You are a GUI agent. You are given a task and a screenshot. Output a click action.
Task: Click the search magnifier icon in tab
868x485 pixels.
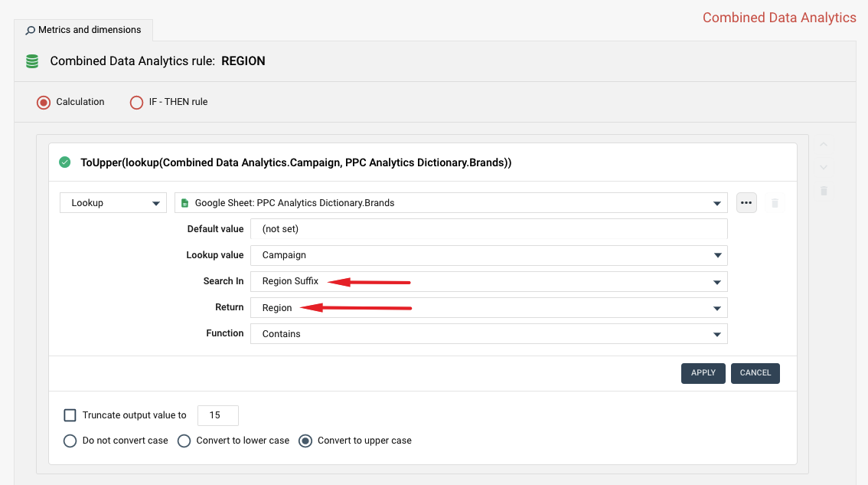(31, 31)
